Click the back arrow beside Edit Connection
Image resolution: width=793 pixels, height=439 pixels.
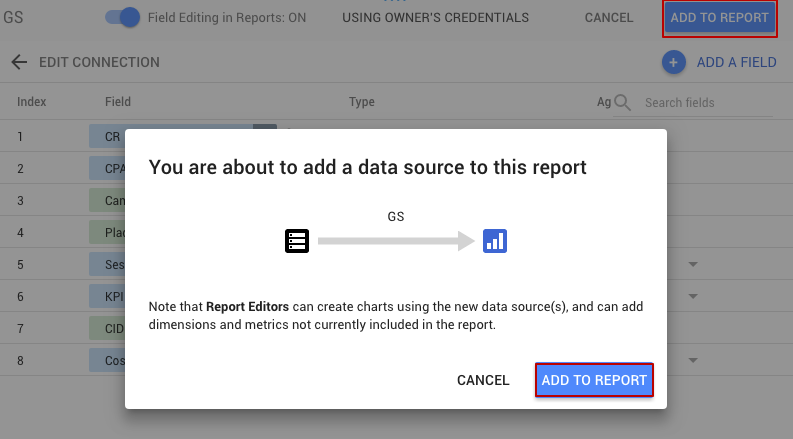point(19,62)
